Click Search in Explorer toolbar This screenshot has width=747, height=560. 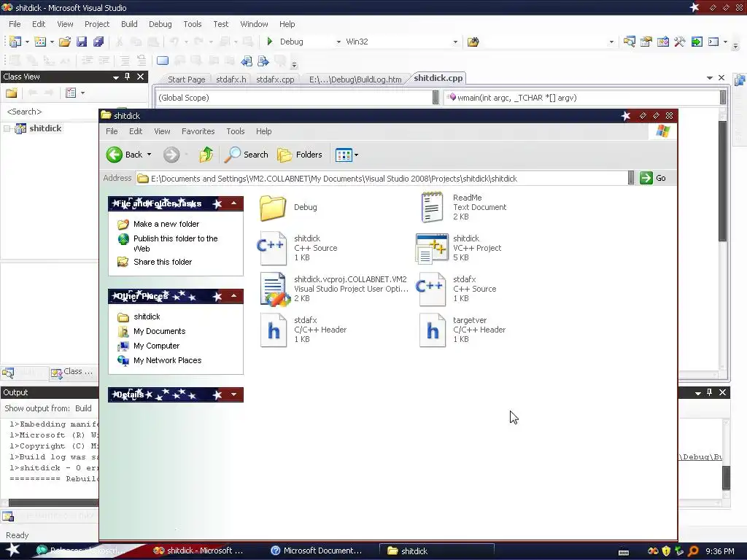coord(247,155)
